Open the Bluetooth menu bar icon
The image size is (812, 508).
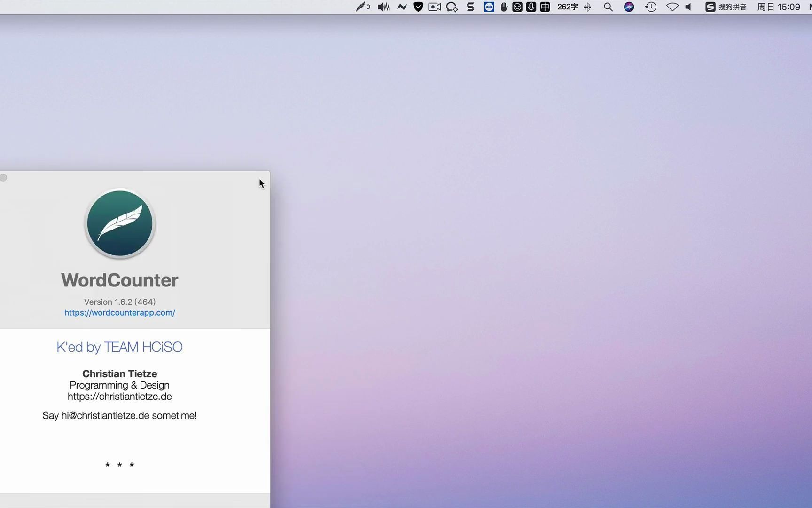[587, 7]
